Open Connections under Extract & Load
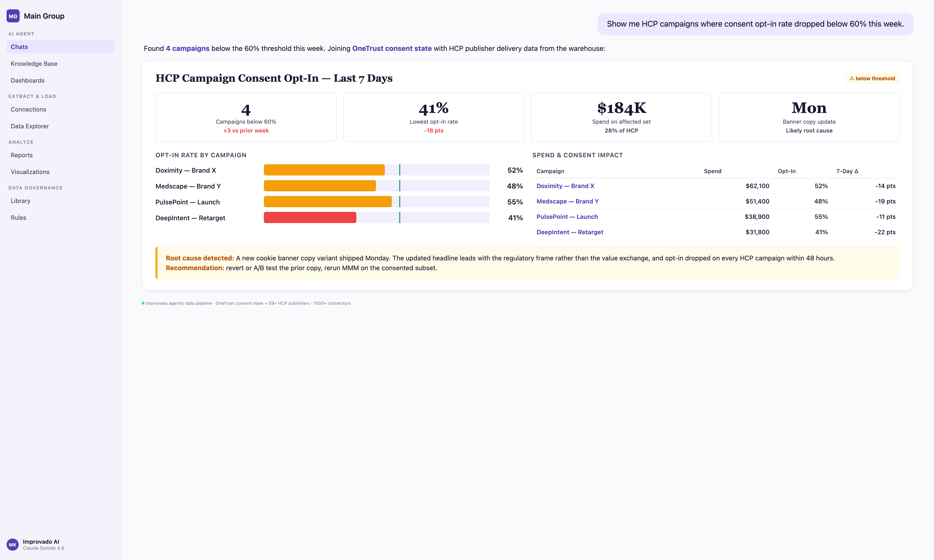This screenshot has height=560, width=934. coord(28,109)
